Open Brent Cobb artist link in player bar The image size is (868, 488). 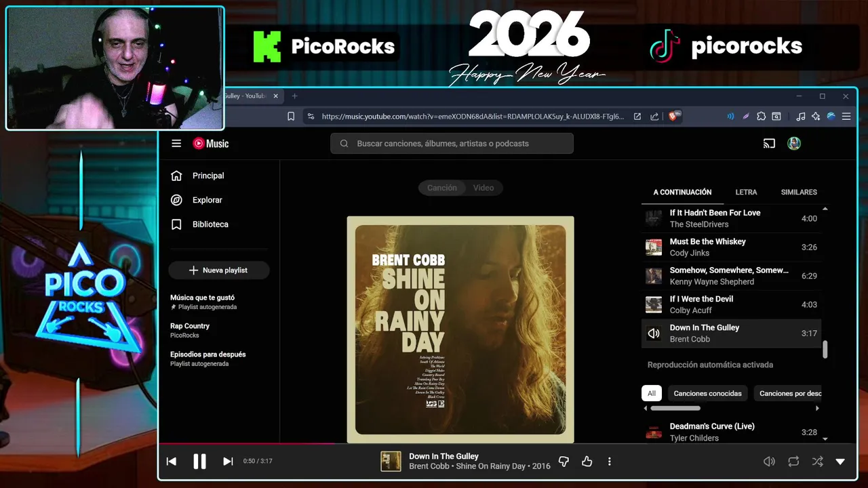(429, 466)
